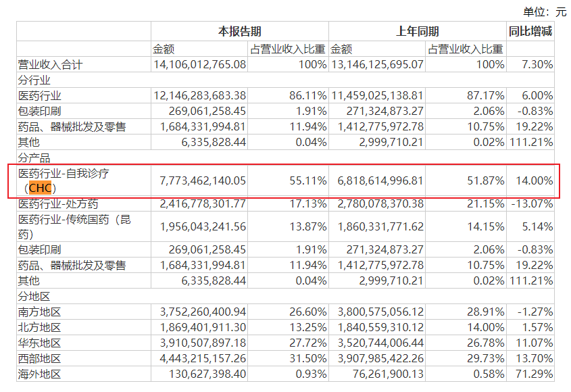Select the 分行业 section heading
Image resolution: width=571 pixels, height=392 pixels.
pyautogui.click(x=34, y=80)
